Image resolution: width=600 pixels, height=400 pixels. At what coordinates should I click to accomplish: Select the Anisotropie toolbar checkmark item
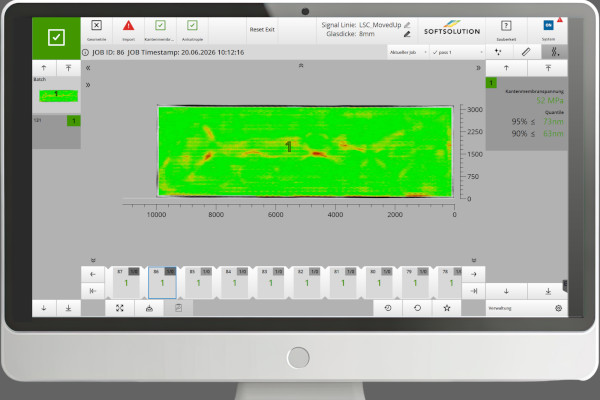pos(192,30)
